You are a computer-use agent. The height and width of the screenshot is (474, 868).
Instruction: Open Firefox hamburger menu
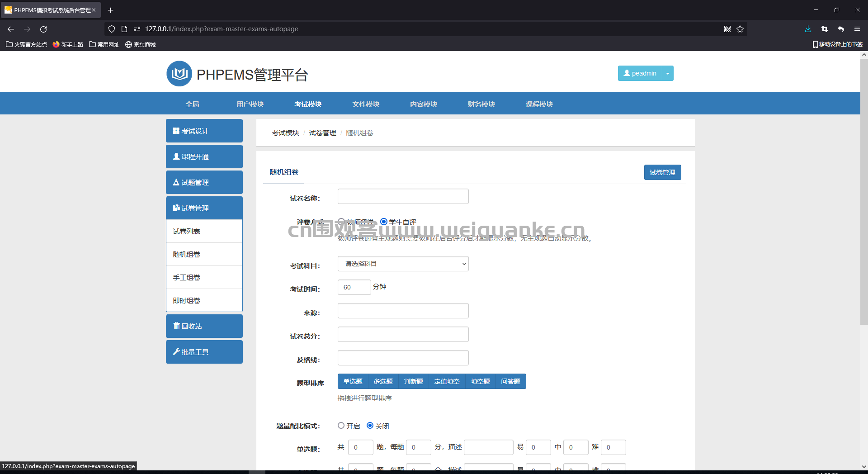857,29
